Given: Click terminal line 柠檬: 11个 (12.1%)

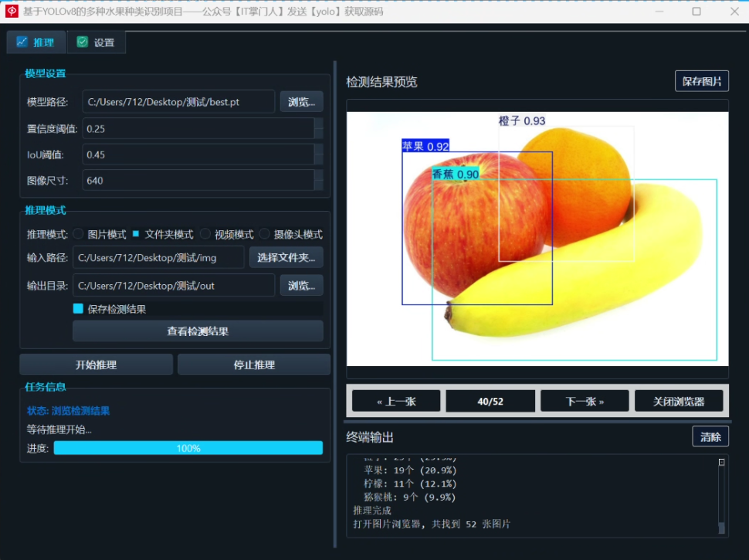Looking at the screenshot, I should tap(410, 484).
